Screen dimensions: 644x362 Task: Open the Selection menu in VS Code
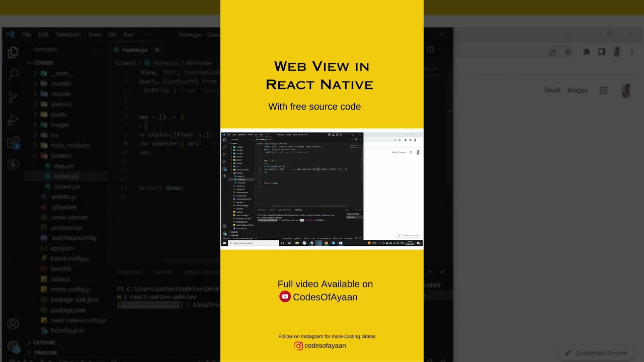pos(242,135)
